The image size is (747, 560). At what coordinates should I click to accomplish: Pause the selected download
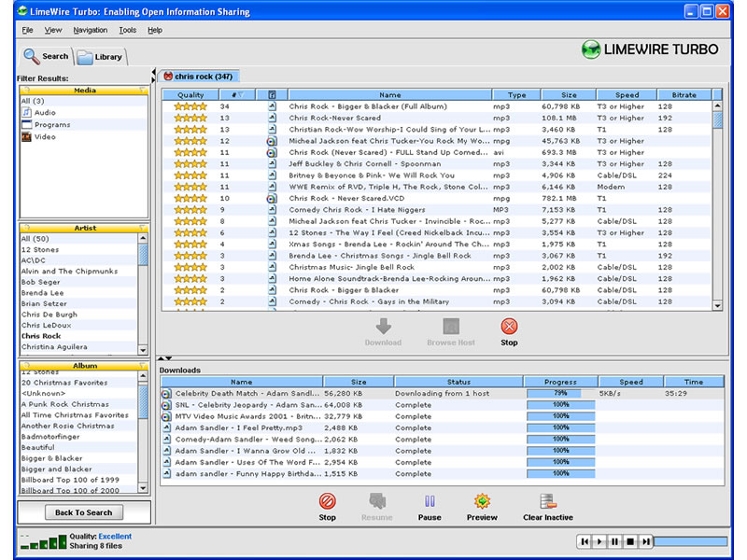click(x=430, y=504)
